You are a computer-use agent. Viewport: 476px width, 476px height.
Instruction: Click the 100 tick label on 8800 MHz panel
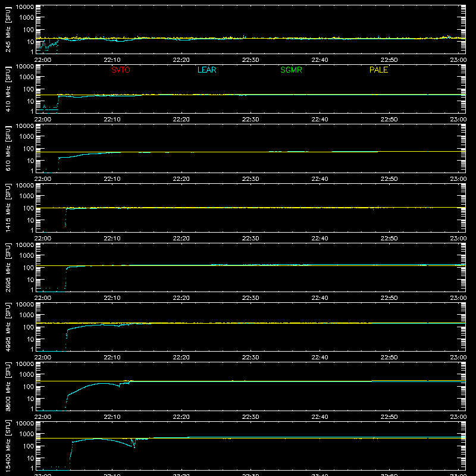point(29,386)
